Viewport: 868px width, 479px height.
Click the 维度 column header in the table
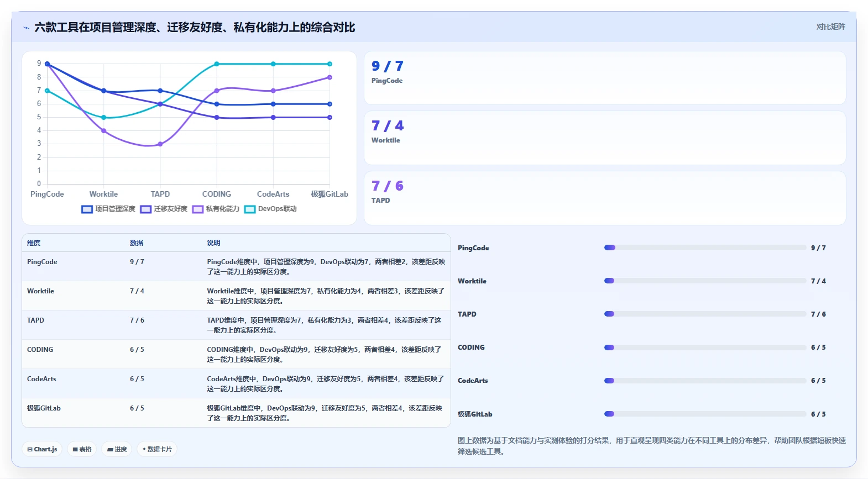coord(34,243)
